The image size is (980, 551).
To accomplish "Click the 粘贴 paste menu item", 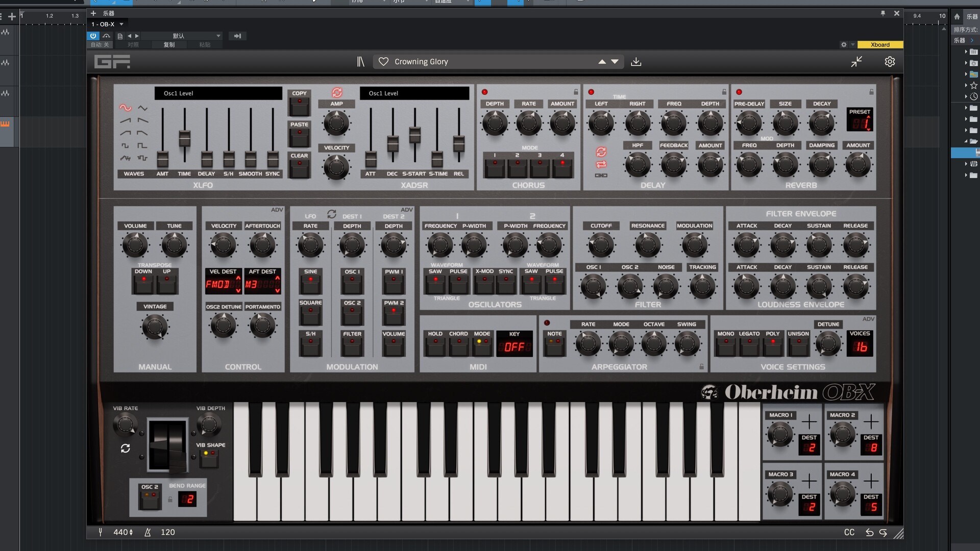I will [205, 45].
